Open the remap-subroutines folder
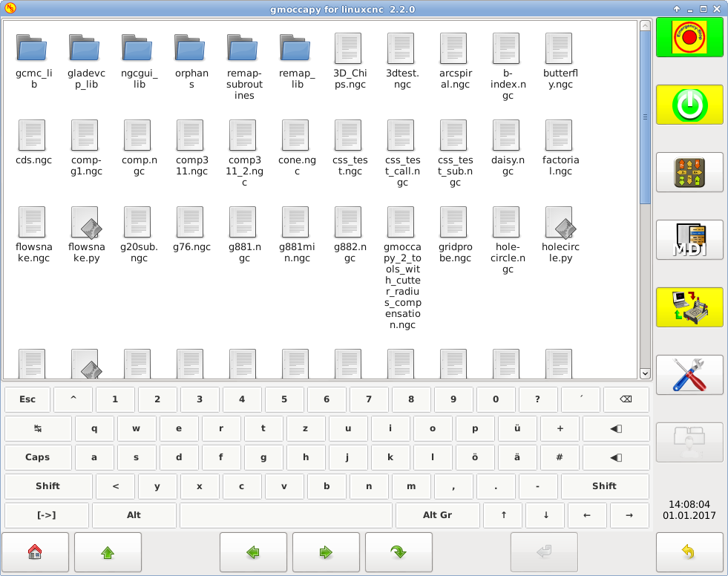The height and width of the screenshot is (576, 728). click(x=244, y=66)
